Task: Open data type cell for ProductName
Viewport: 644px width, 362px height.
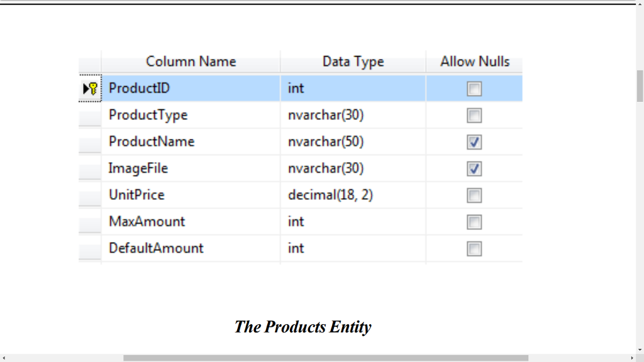Action: [353, 142]
